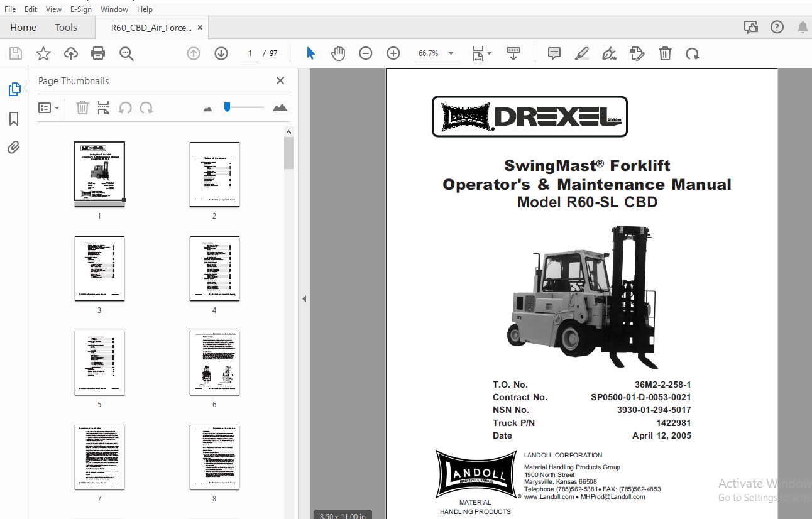Click the insert page break icon in thumbnails
This screenshot has height=519, width=812.
pyautogui.click(x=104, y=107)
